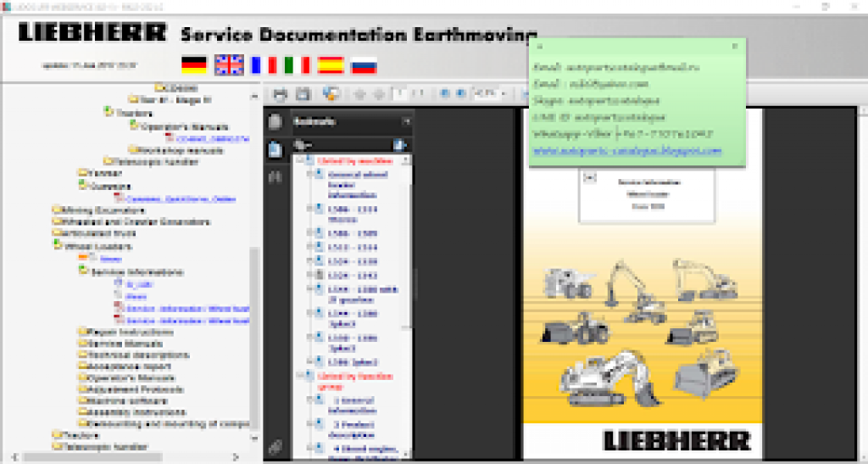Collapse the Wheel Loaders folder
The image size is (868, 464).
tap(57, 245)
